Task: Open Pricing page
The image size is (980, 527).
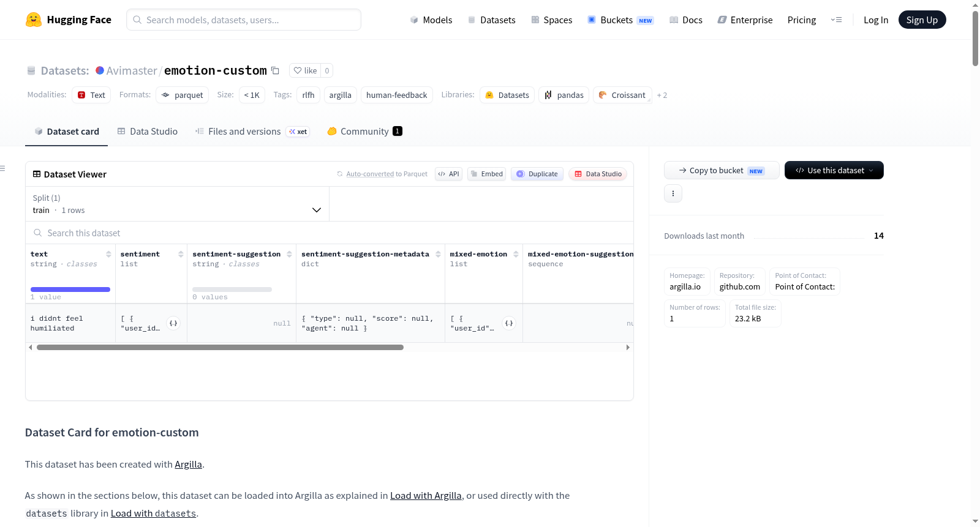Action: [802, 20]
